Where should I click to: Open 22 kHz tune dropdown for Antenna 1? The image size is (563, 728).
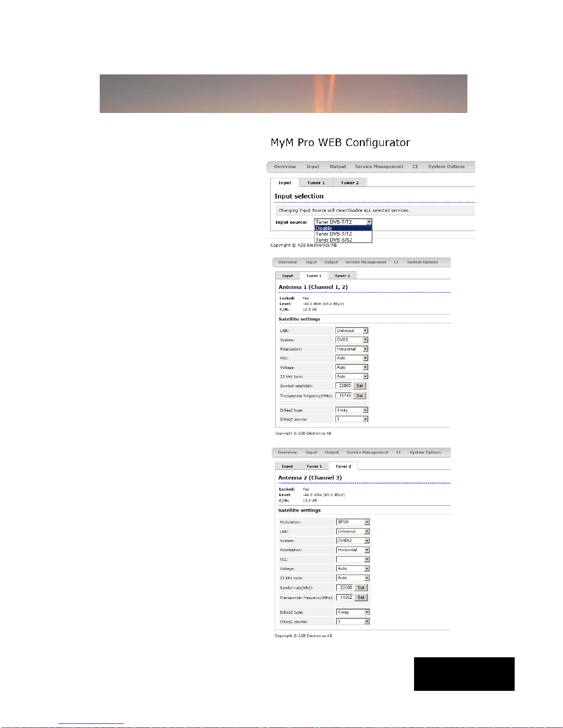(x=352, y=376)
